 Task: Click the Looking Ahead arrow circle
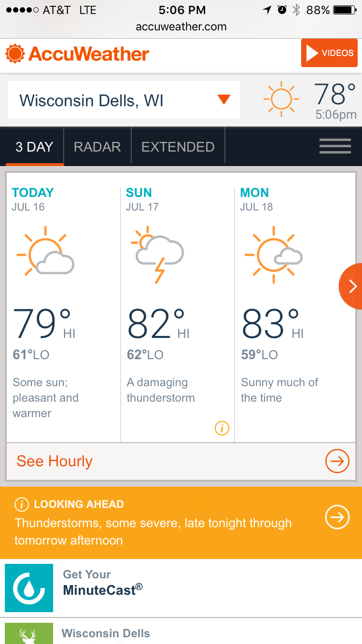pos(337,518)
